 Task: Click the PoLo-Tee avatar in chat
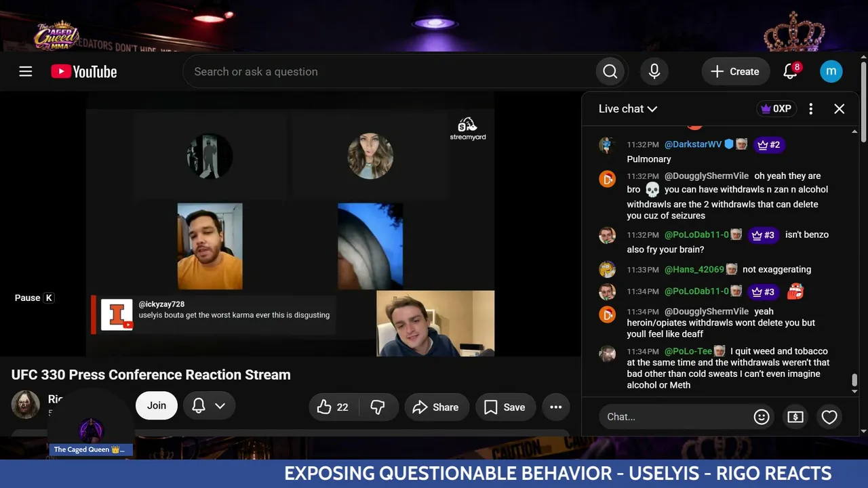pos(607,354)
